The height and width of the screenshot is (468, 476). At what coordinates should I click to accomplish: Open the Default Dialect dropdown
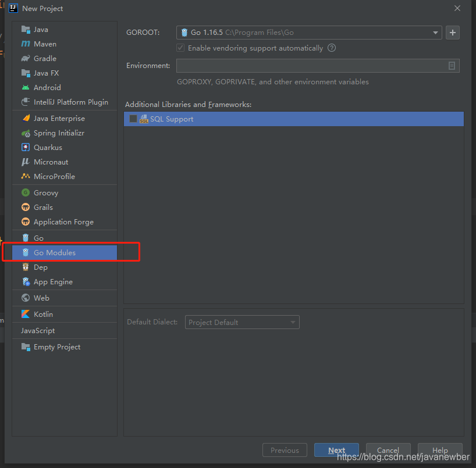pos(242,322)
